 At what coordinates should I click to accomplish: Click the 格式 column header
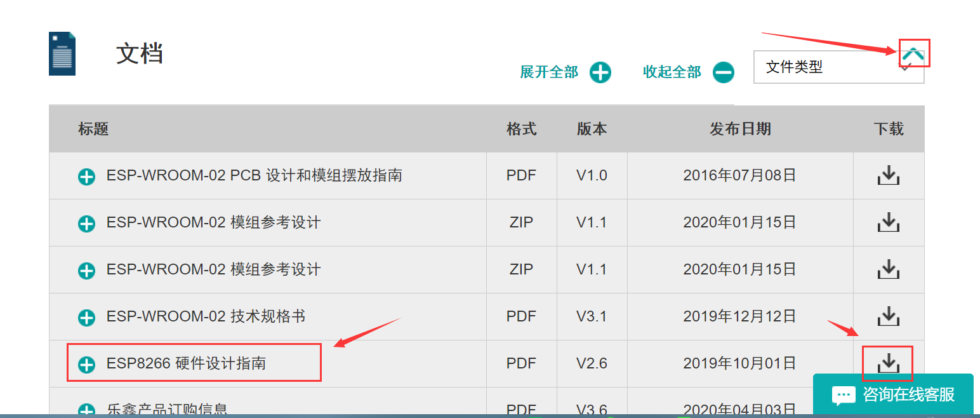click(521, 130)
